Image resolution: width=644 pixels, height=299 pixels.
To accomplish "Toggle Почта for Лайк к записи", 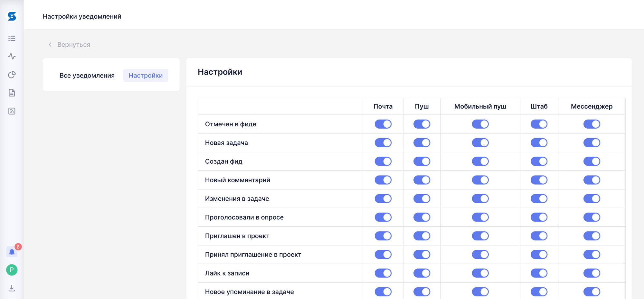I will [x=383, y=273].
